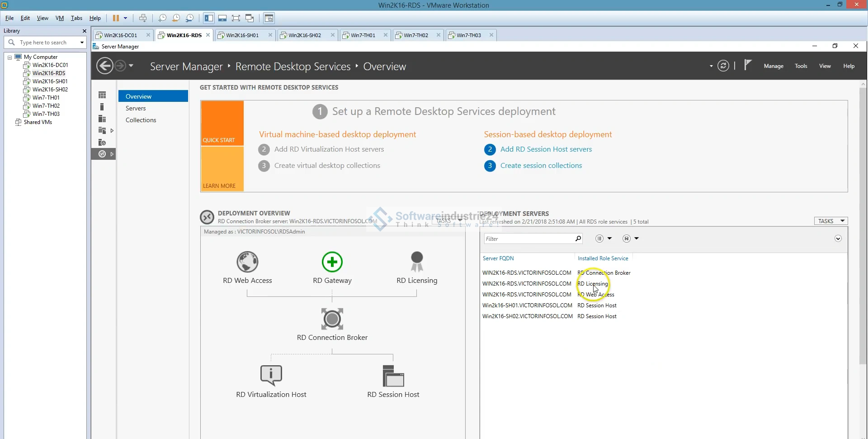This screenshot has height=439, width=868.
Task: Click the Server Manager refresh icon
Action: pyautogui.click(x=723, y=66)
